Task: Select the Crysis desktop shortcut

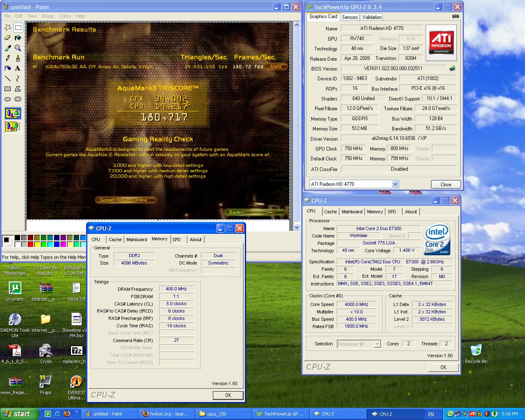Action: point(46,354)
